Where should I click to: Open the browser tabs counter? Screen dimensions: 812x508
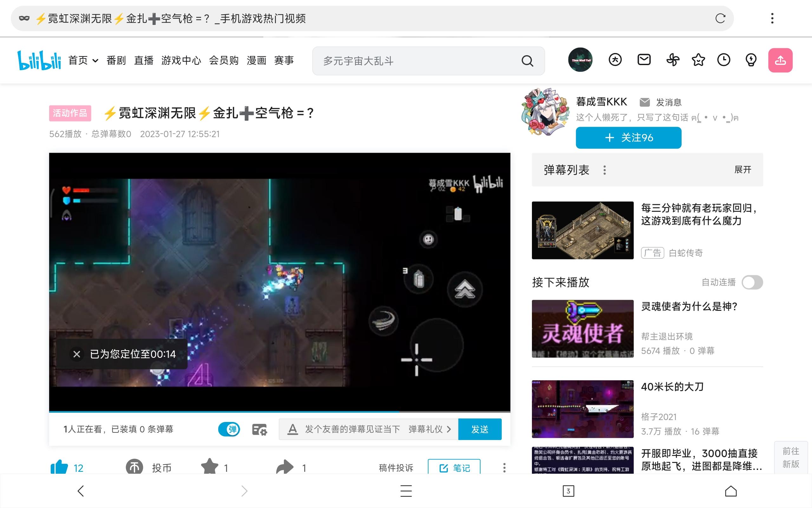tap(568, 491)
